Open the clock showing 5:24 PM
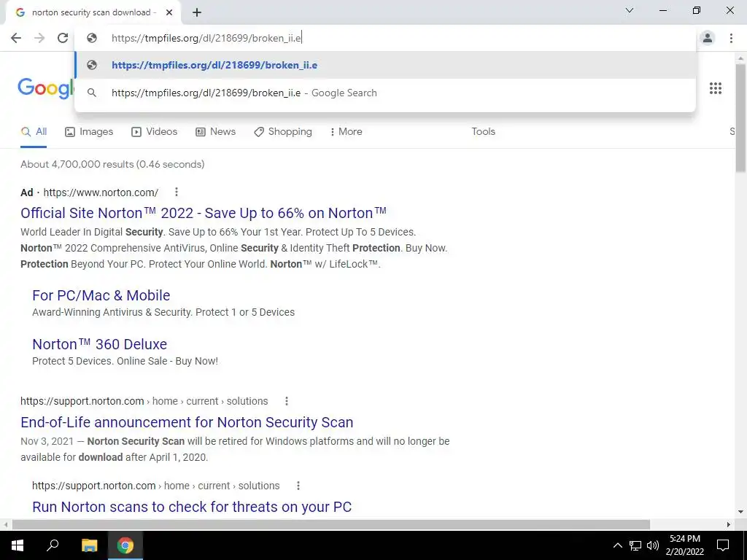This screenshot has width=747, height=560. tap(684, 545)
